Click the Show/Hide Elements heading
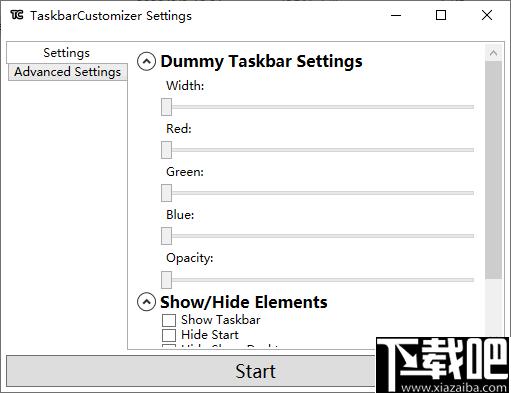511x393 pixels. [x=244, y=302]
